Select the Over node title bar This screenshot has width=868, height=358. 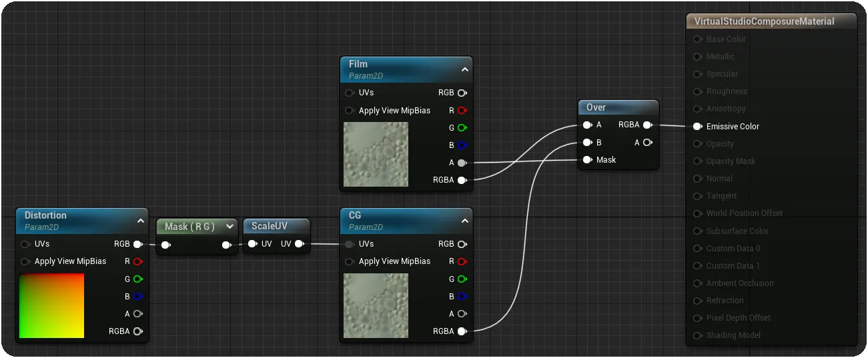coord(618,107)
